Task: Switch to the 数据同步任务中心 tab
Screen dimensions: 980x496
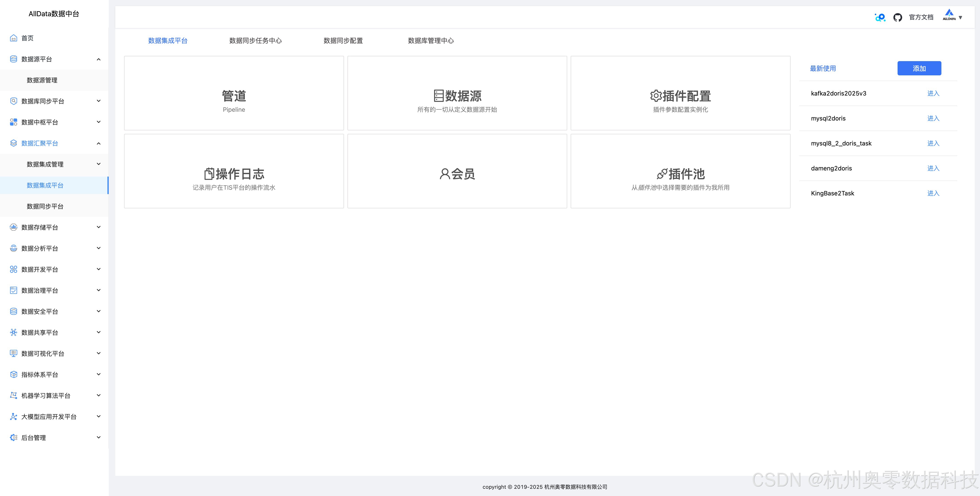Action: pyautogui.click(x=255, y=41)
